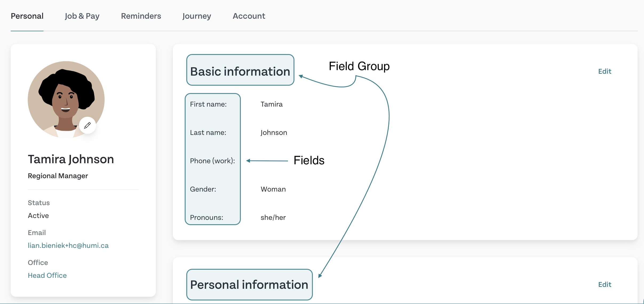Screen dimensions: 644x304
Task: Select the Last name value Johnson
Action: click(274, 132)
